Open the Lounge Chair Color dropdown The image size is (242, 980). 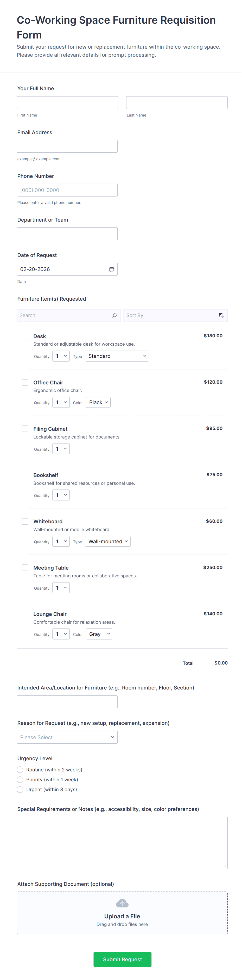[99, 634]
